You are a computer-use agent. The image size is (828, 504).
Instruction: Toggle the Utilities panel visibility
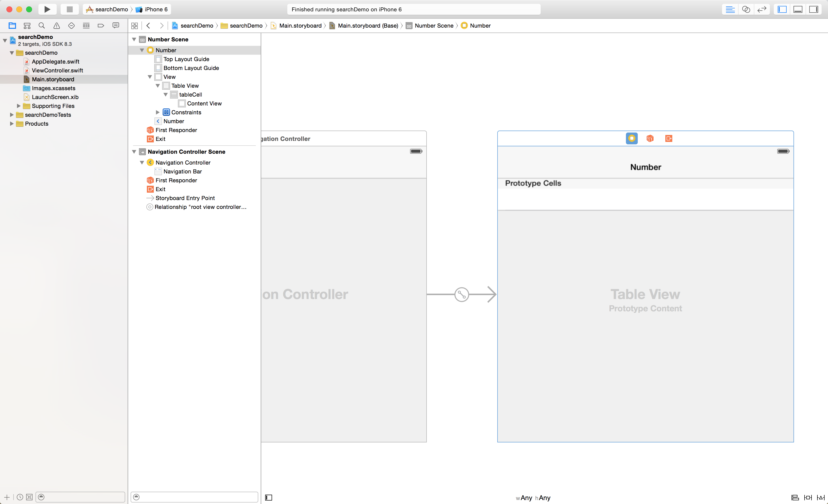click(x=813, y=9)
